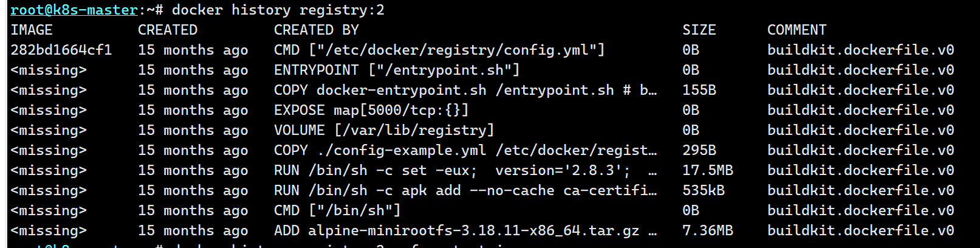Click the 7.36MB size value
Screen dimensions: 980x248
click(707, 230)
